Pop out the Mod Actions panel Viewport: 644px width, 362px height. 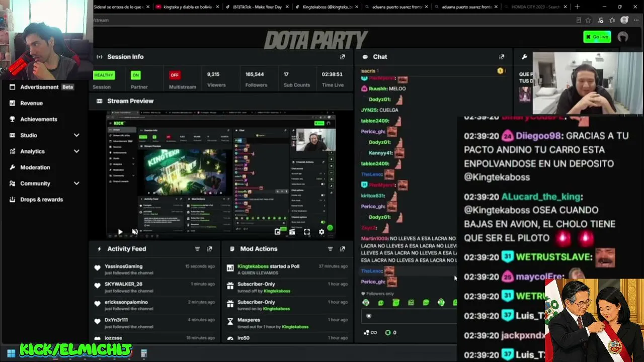[342, 249]
